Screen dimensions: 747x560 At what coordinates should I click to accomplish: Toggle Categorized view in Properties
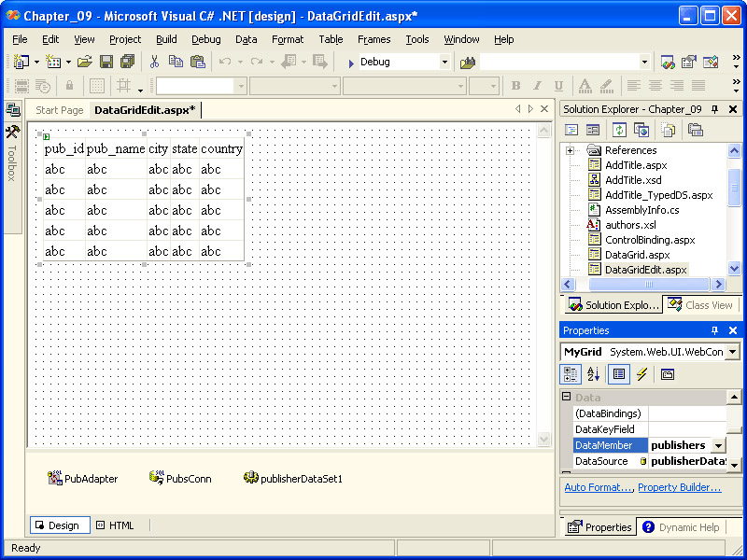(x=571, y=374)
